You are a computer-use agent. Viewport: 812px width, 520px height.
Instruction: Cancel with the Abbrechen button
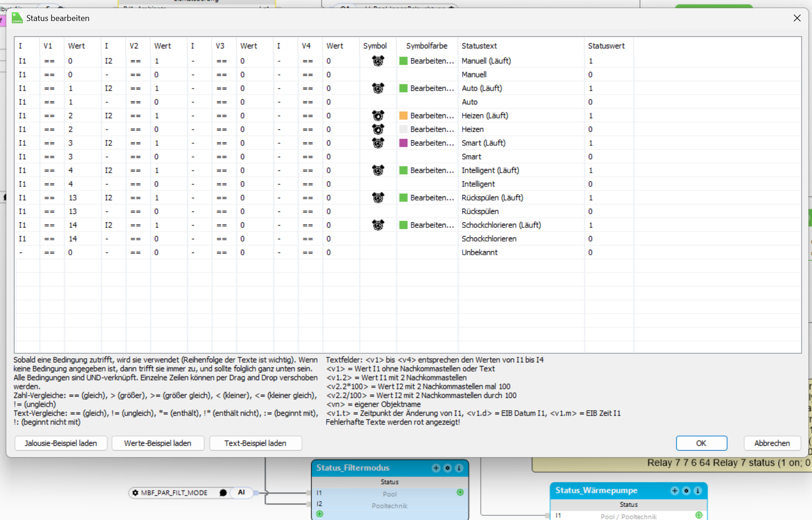coord(772,443)
